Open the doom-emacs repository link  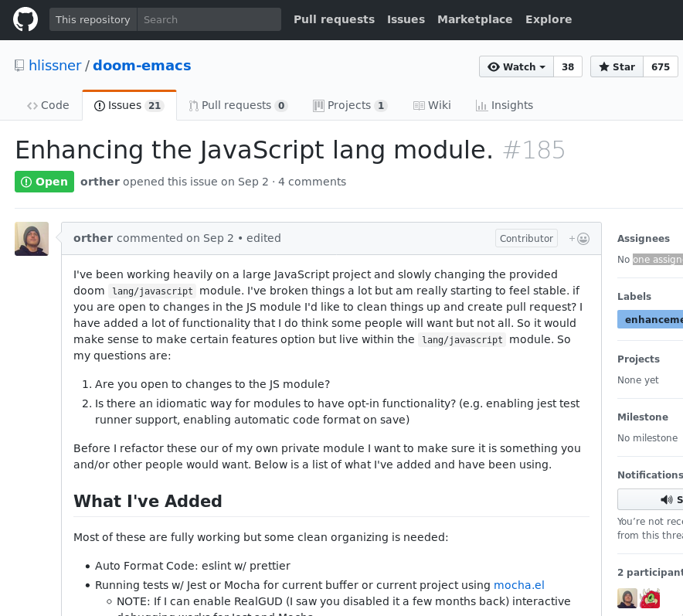142,66
